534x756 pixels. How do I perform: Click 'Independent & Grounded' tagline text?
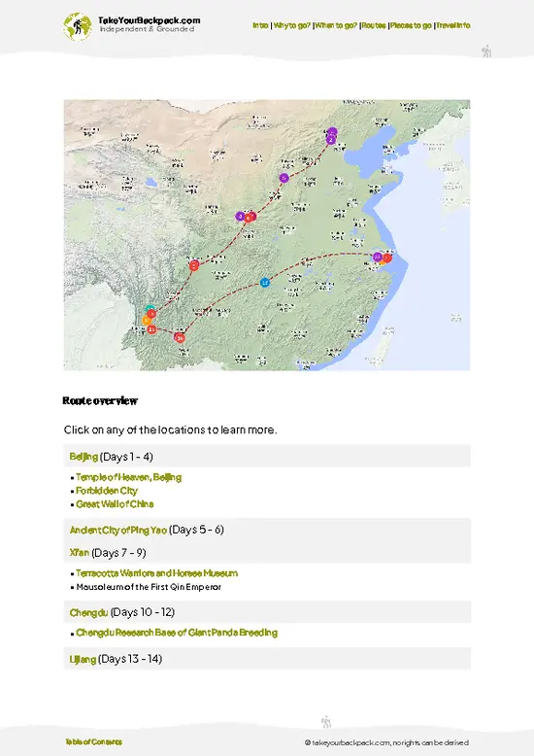click(147, 29)
